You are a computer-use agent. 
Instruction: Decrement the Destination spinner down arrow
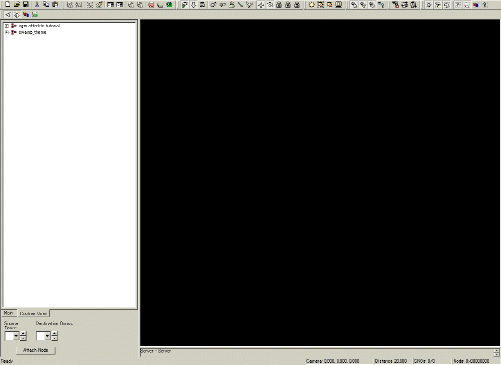[x=54, y=338]
